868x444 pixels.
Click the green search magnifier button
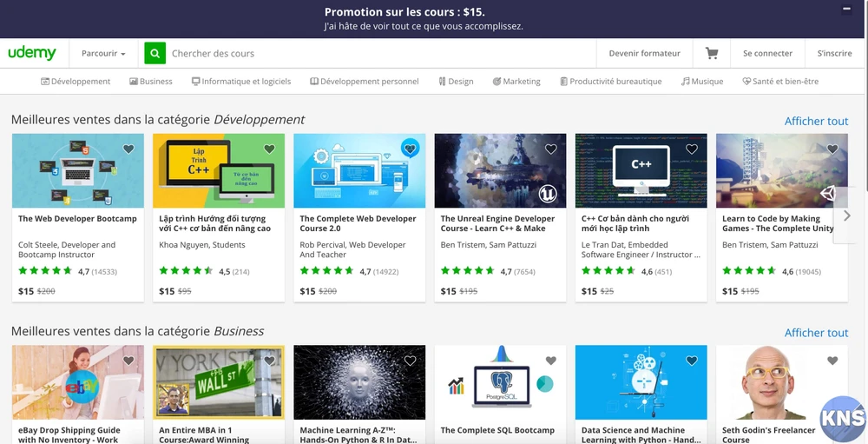pos(155,53)
